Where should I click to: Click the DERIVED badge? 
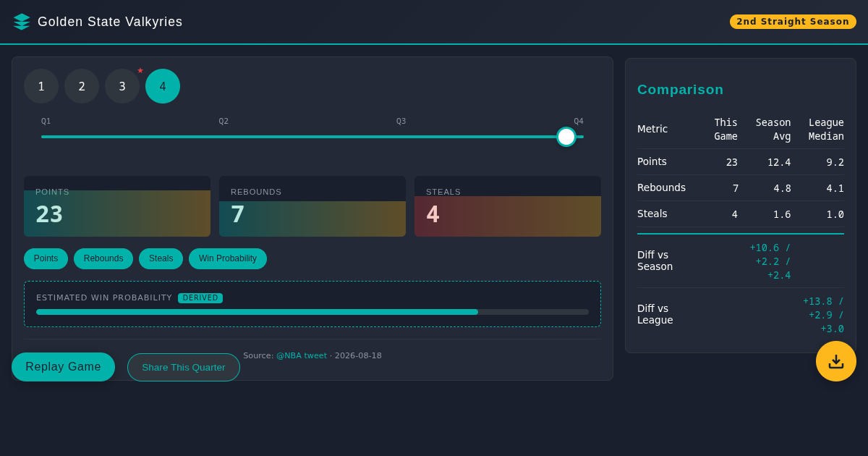(x=200, y=298)
